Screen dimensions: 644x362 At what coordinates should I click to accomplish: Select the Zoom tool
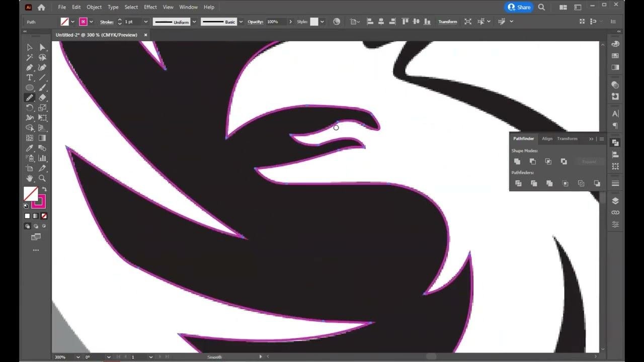click(x=42, y=178)
